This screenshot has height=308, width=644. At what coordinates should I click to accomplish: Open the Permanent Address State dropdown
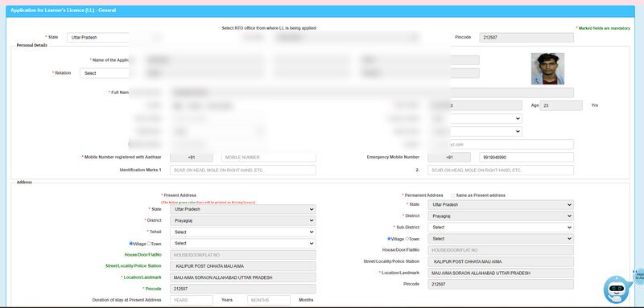pyautogui.click(x=501, y=204)
